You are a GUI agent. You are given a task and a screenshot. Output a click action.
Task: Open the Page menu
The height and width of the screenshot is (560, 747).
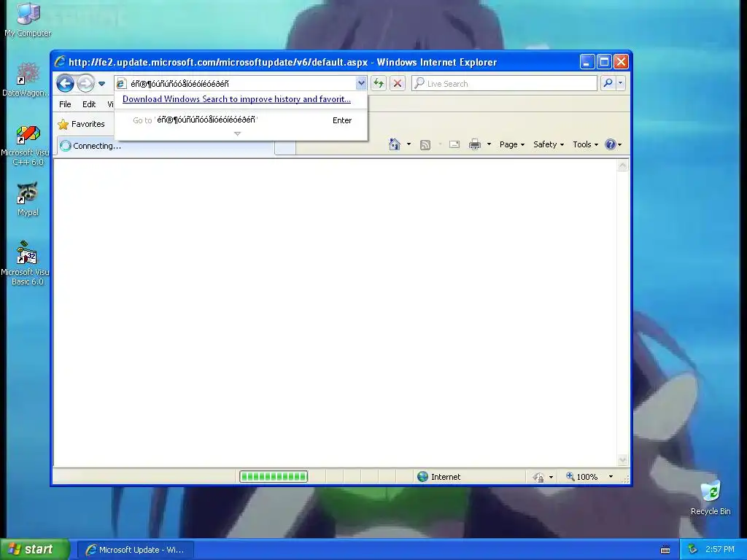click(x=511, y=144)
